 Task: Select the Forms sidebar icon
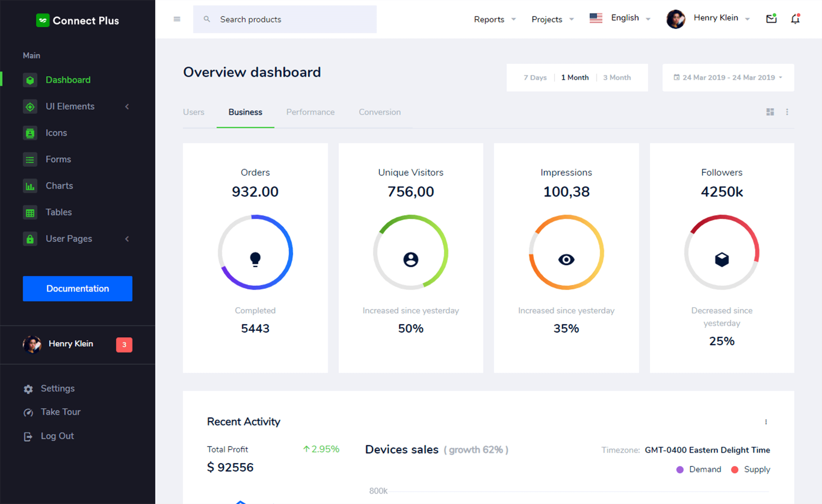pos(30,159)
